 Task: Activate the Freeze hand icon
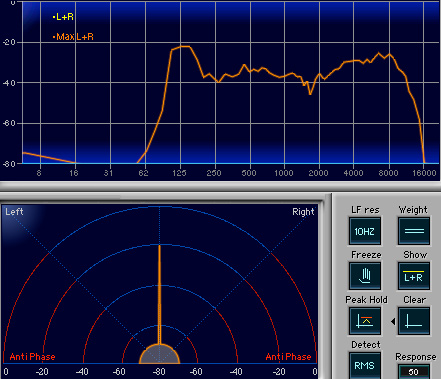pyautogui.click(x=365, y=276)
